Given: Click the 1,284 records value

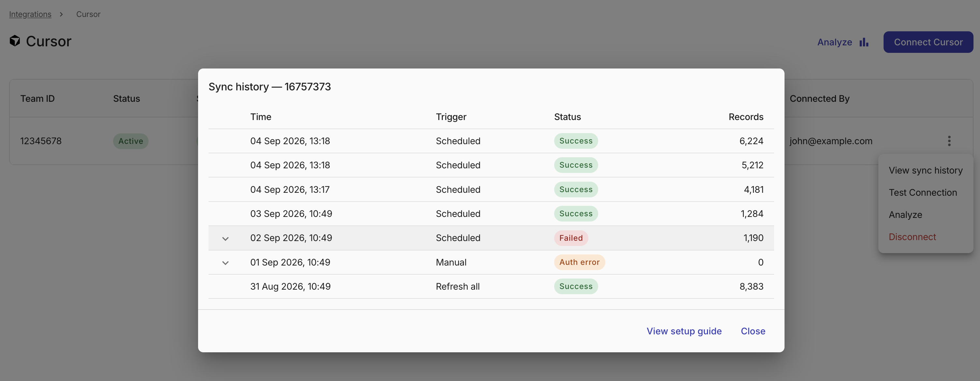Looking at the screenshot, I should [752, 213].
